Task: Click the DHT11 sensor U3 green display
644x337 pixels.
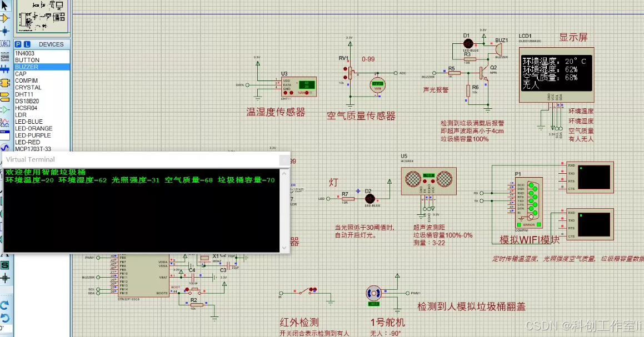Action: pos(306,84)
